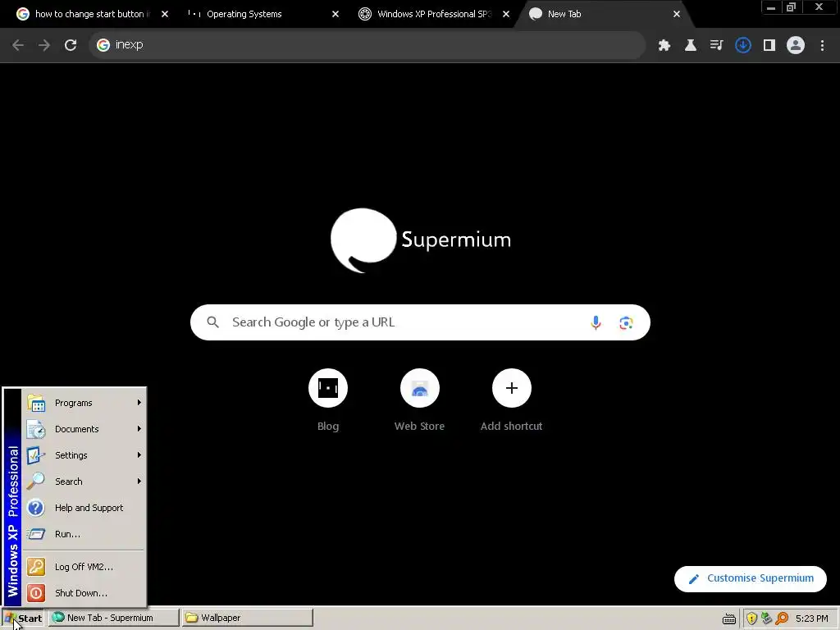Open the Downloads icon in toolbar
The height and width of the screenshot is (630, 840).
[x=743, y=45]
